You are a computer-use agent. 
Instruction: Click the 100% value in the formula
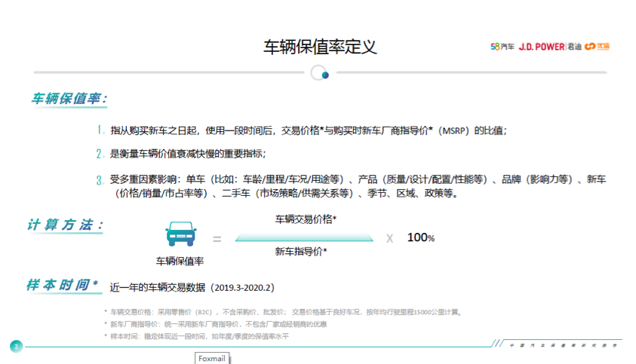click(421, 237)
